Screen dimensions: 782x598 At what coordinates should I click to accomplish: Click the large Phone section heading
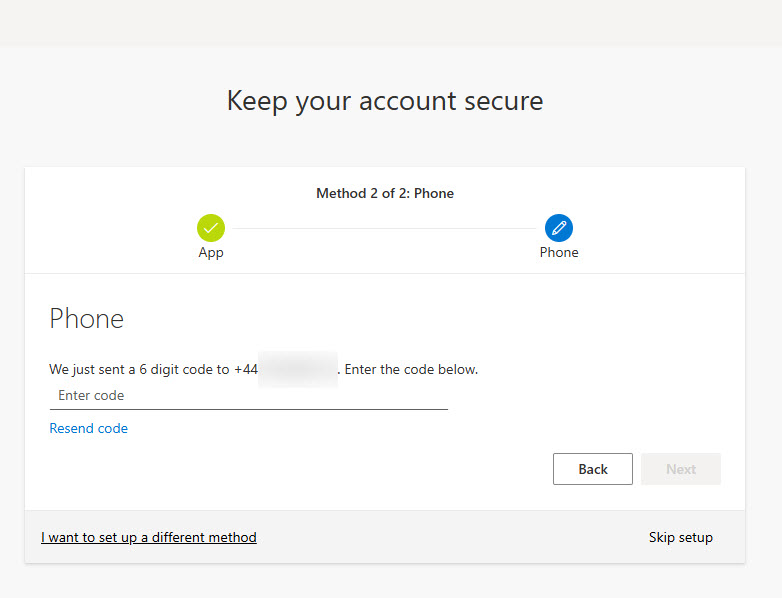87,319
